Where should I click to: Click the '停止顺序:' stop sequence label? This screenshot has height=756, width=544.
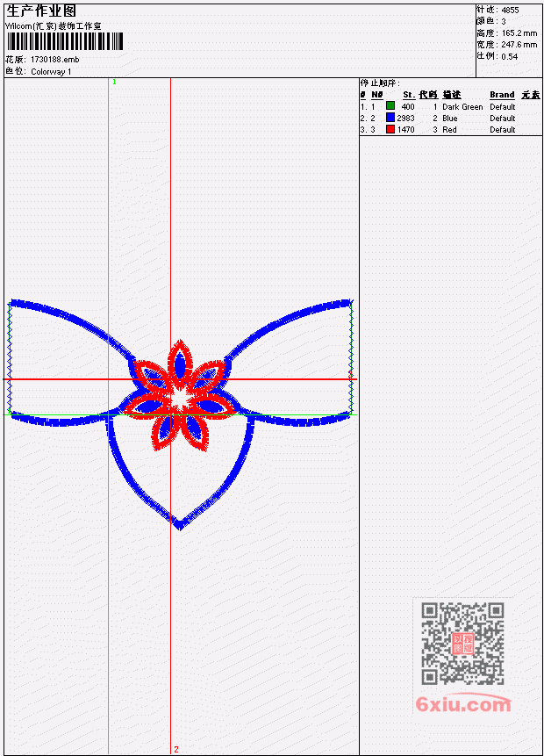coord(380,83)
